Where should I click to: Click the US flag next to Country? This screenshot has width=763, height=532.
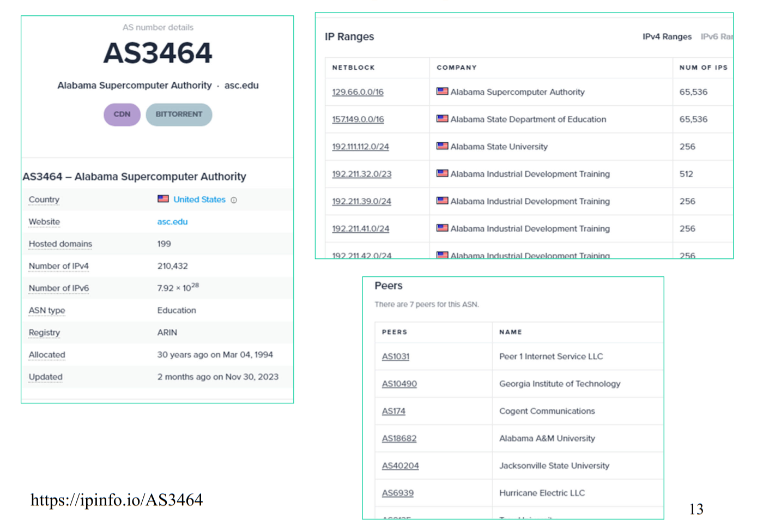tap(163, 199)
